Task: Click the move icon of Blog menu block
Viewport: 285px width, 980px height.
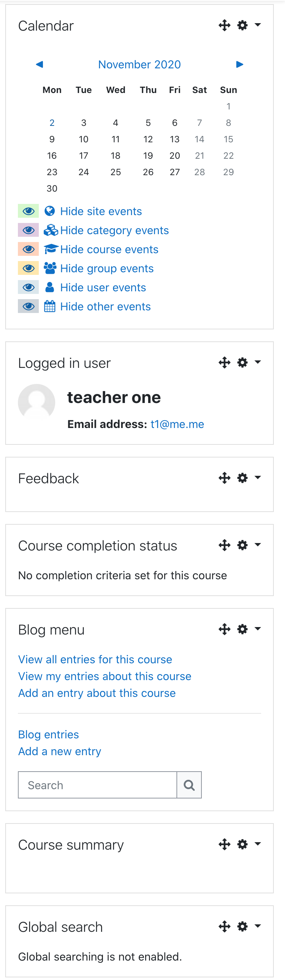Action: point(225,629)
